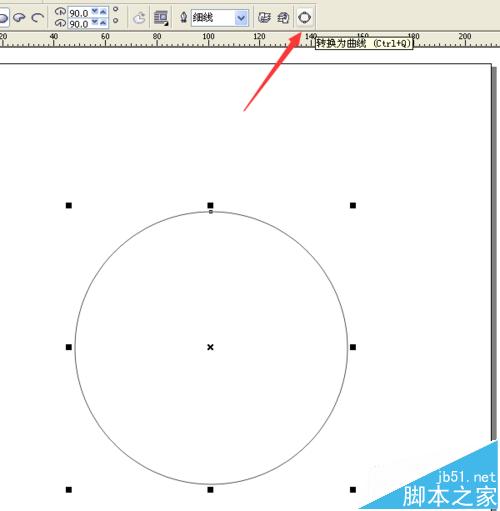Decrease the lower angle with its down arrow
This screenshot has width=500, height=511.
[x=95, y=22]
